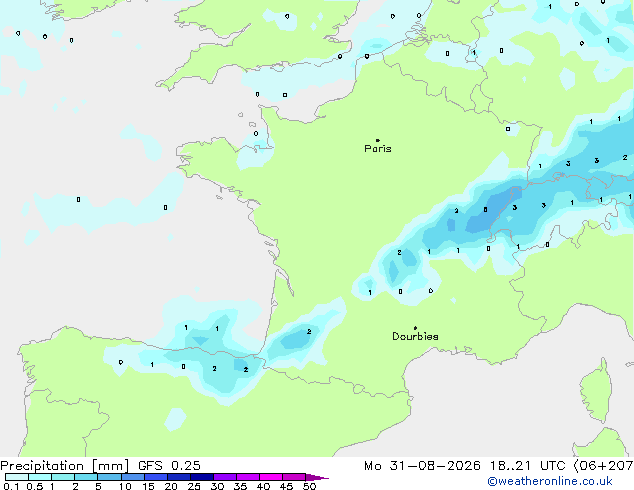Click the Precipitation [mm] title text

click(65, 466)
